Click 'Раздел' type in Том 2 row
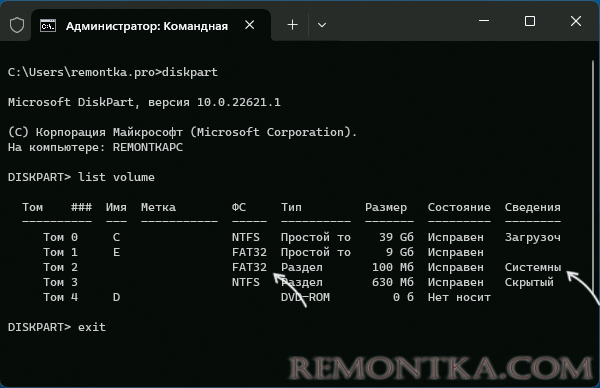This screenshot has height=388, width=600. tap(302, 267)
